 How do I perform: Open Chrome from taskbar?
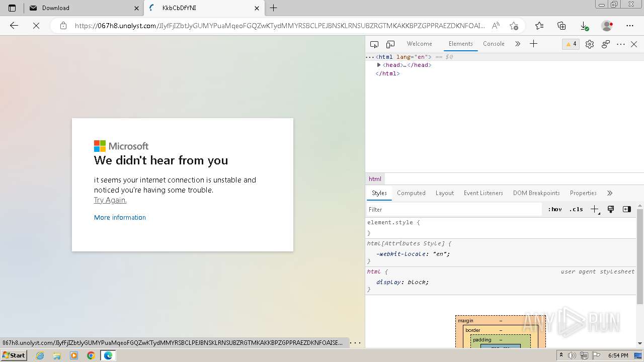(x=91, y=355)
